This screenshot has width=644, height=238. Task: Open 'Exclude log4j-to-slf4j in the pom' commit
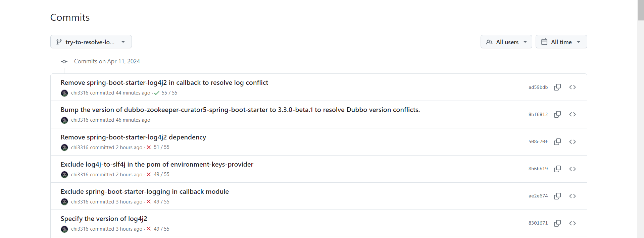[157, 164]
